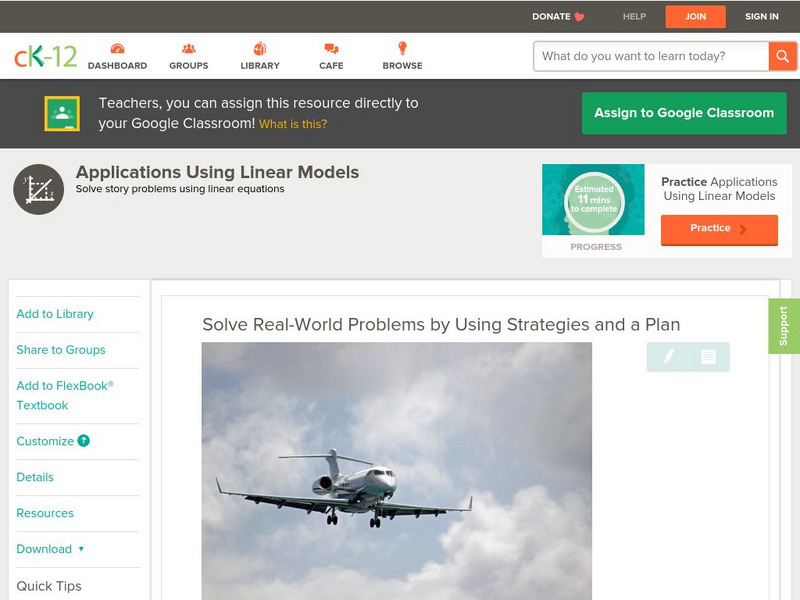Click Share to Groups

click(x=61, y=349)
